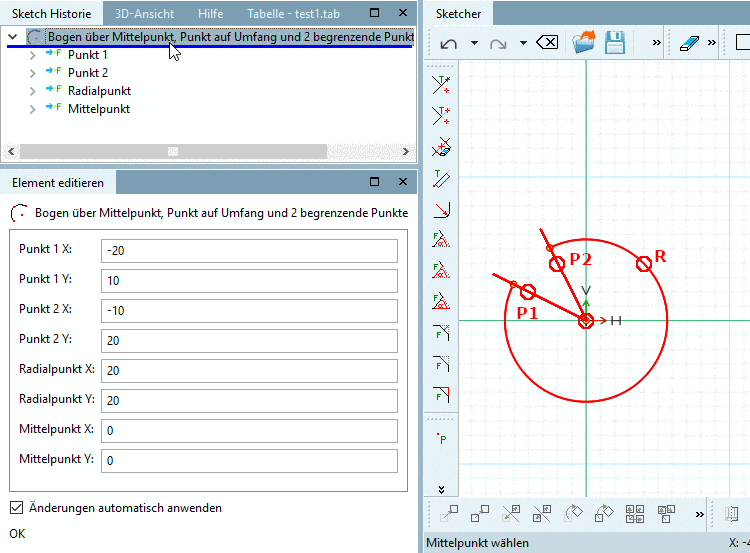Switch to the 3D-Ansicht tab
Viewport: 750px width, 553px height.
(x=144, y=13)
